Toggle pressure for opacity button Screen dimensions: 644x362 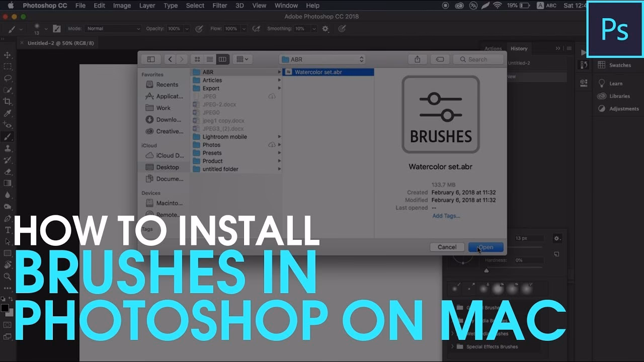(199, 29)
